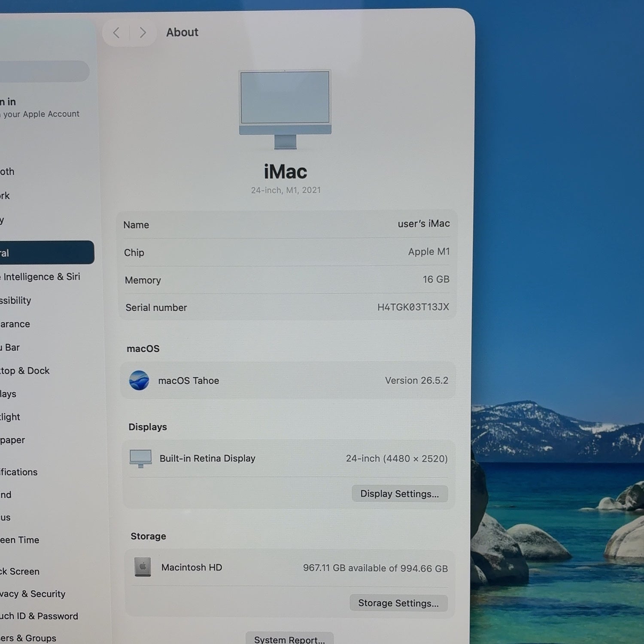Select Screen Time in the sidebar
Image resolution: width=644 pixels, height=644 pixels.
coord(20,540)
